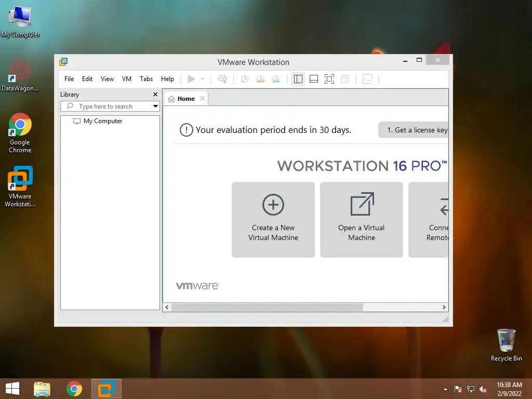Open the View menu
Image resolution: width=532 pixels, height=399 pixels.
coord(107,79)
